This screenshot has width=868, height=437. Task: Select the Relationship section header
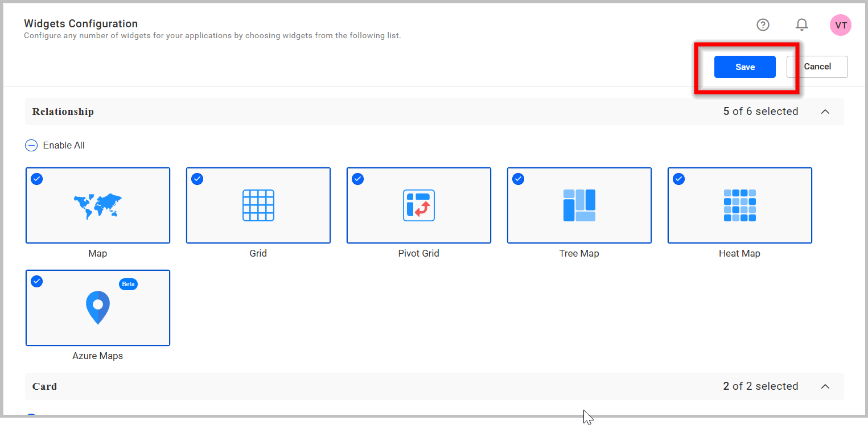(63, 112)
